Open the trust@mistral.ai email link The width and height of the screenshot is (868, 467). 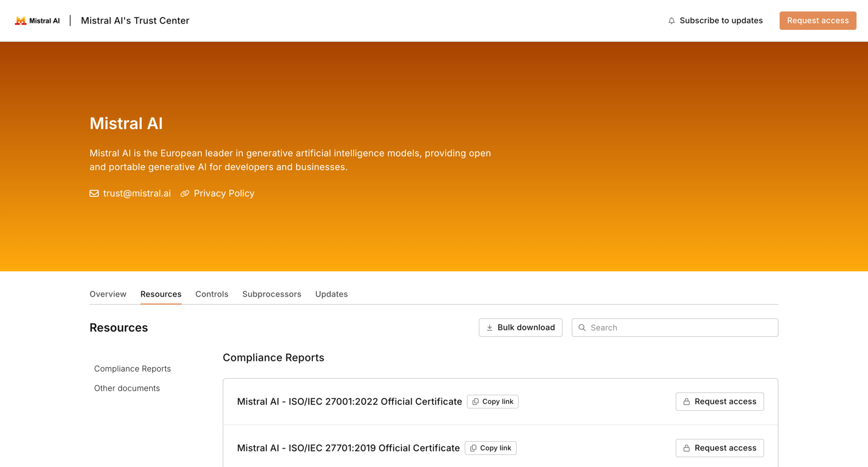[137, 193]
